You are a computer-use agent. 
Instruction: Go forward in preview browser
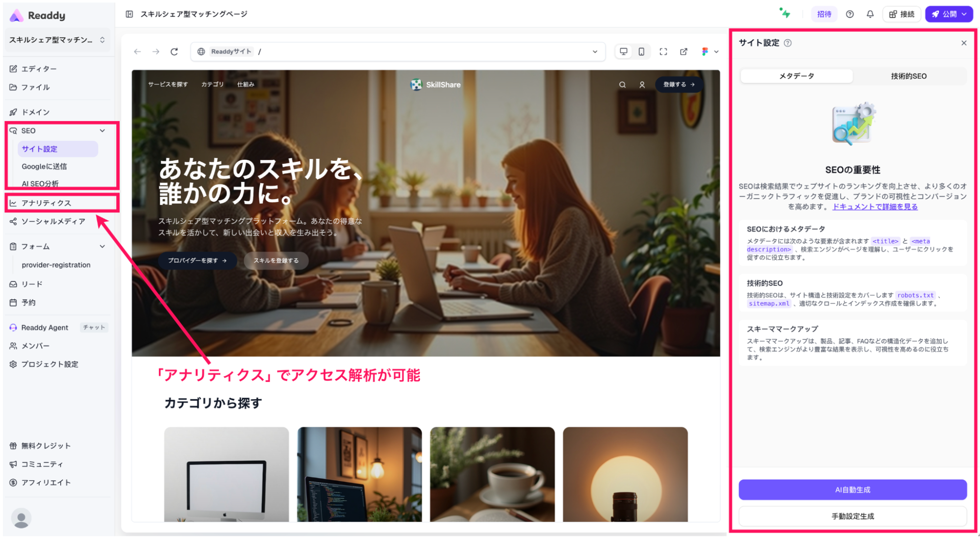[156, 51]
